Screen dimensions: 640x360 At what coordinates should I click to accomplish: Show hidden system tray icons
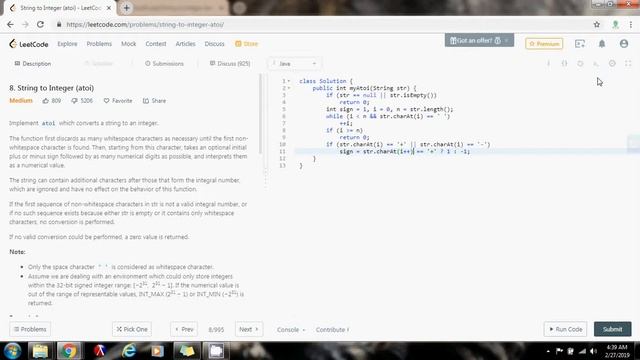pos(548,351)
